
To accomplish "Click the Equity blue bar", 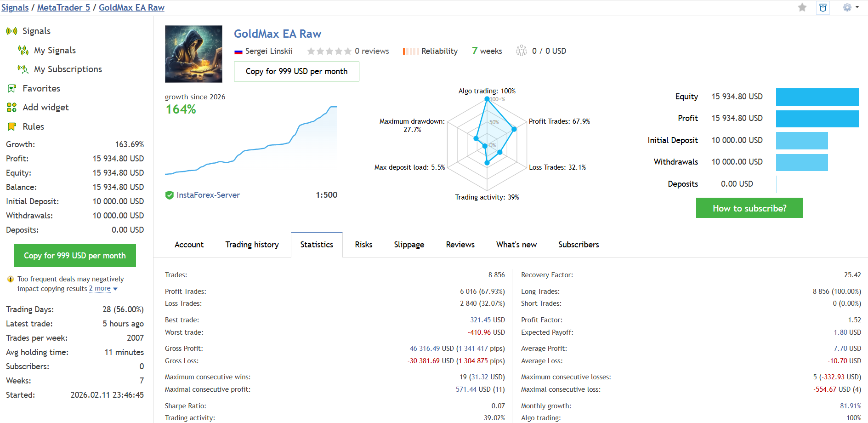I will 817,97.
